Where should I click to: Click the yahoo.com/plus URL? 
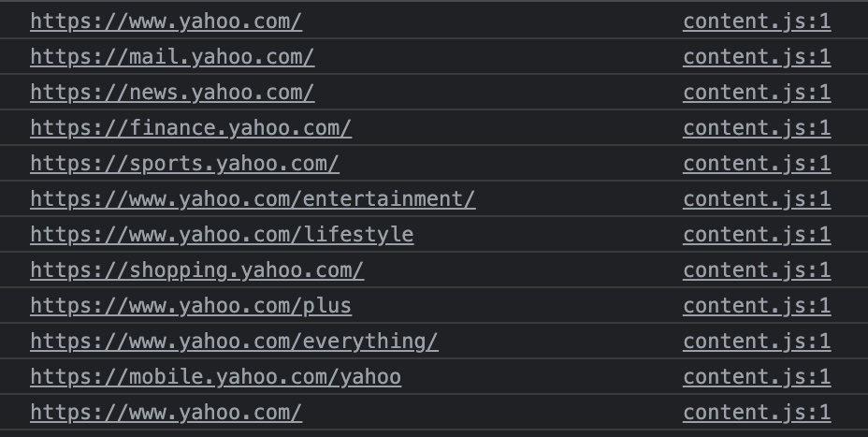point(191,306)
